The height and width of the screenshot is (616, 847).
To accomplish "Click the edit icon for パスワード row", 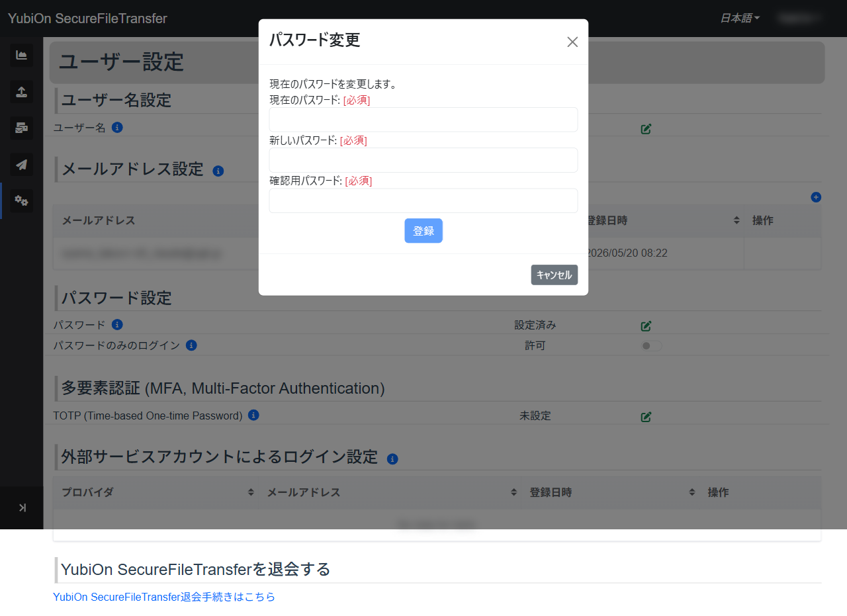I will click(646, 326).
